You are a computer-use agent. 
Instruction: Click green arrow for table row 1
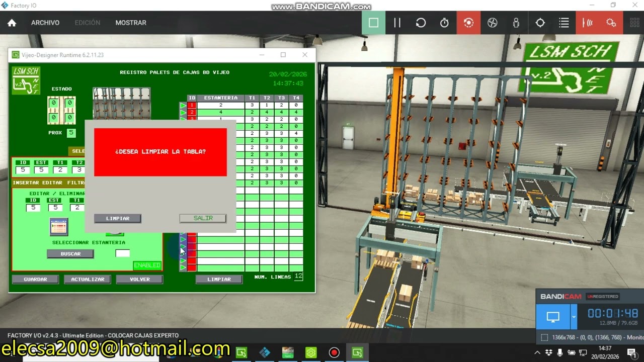pos(183,106)
